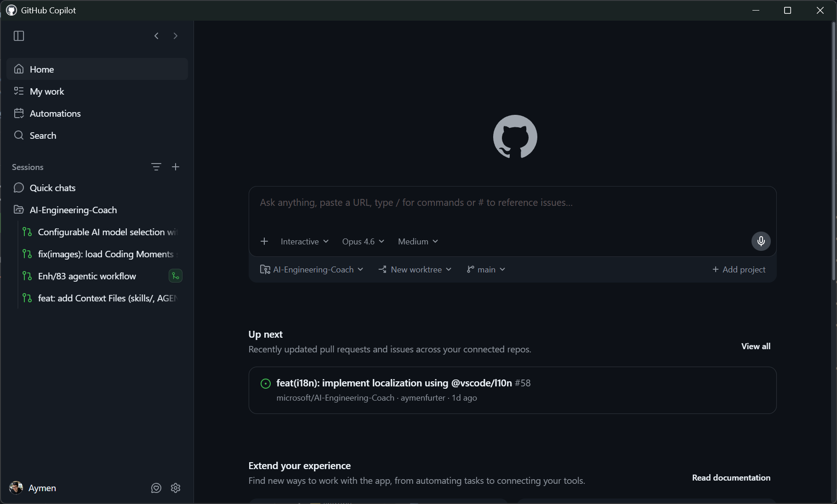This screenshot has width=837, height=504.
Task: Toggle the sidebar panel icon
Action: pyautogui.click(x=19, y=36)
